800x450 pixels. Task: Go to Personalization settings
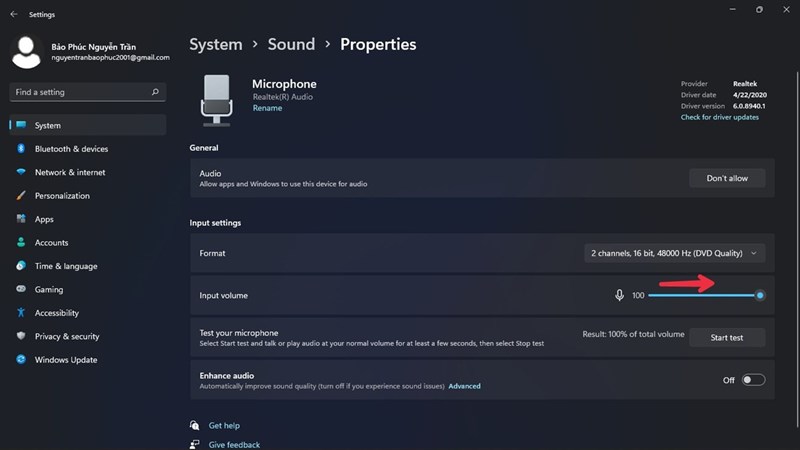coord(62,196)
